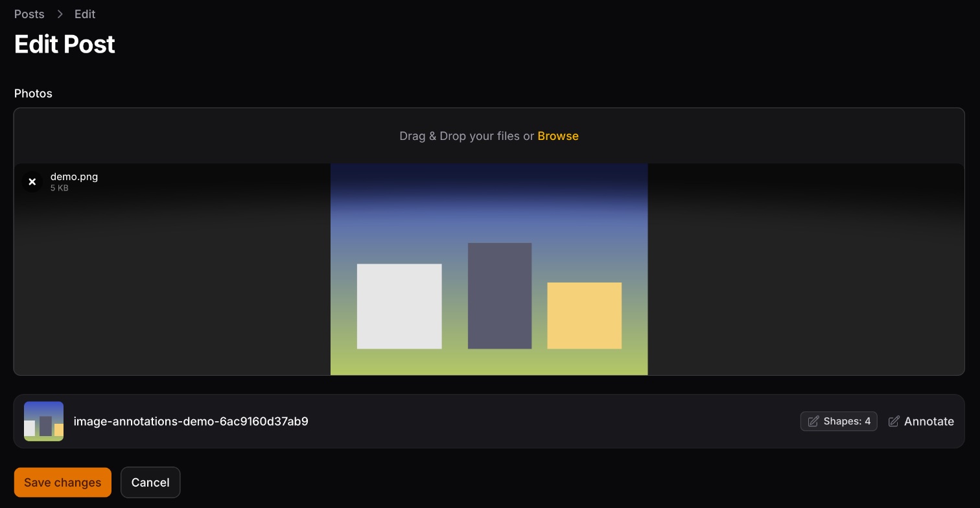
Task: Click the image-annotations-demo-6ac9160d37ab9 filename
Action: click(x=191, y=422)
